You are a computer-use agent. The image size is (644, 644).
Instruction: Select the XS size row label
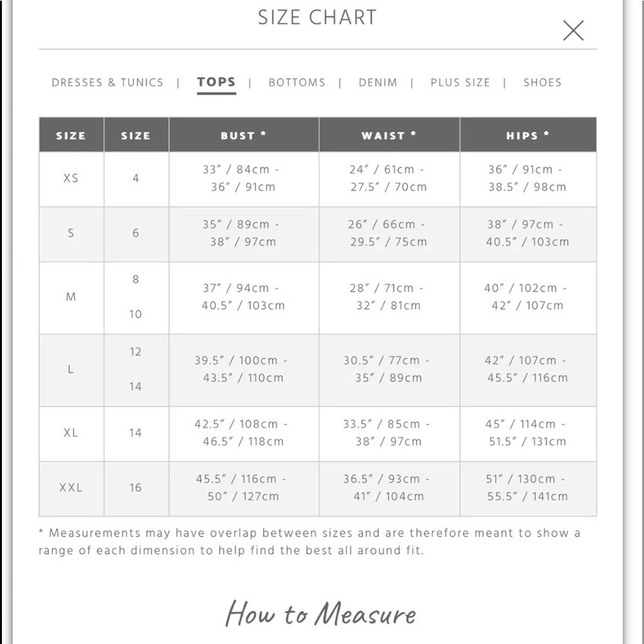coord(71,178)
